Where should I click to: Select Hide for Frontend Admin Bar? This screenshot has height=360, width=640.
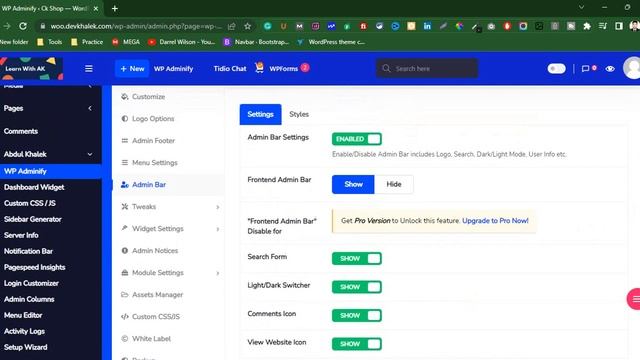394,184
